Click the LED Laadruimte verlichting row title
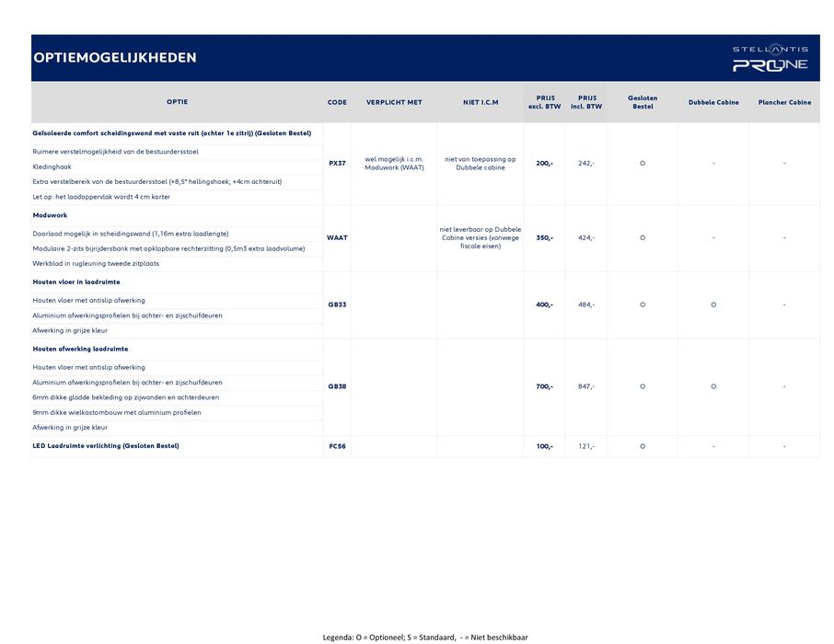Viewport: 834px width, 644px height. 106,446
